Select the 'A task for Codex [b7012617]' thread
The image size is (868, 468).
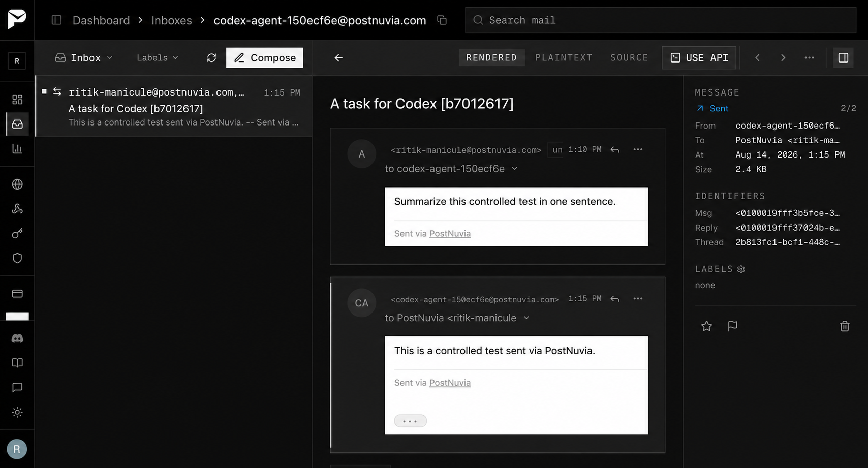[174, 106]
